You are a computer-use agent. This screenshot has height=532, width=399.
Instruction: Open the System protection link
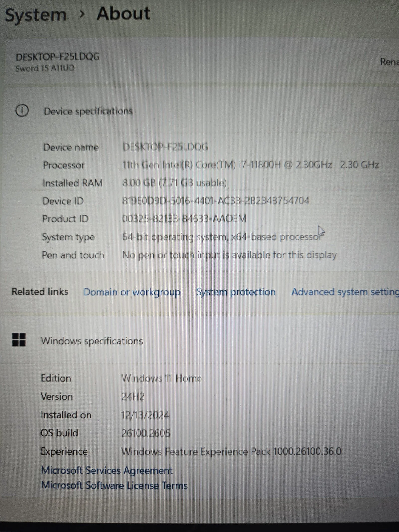tap(236, 292)
